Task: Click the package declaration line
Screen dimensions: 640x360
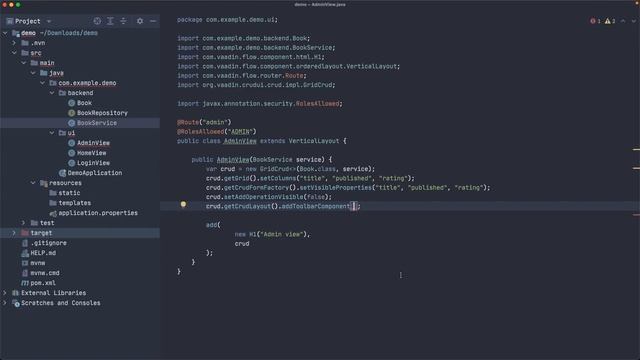Action: (x=227, y=20)
